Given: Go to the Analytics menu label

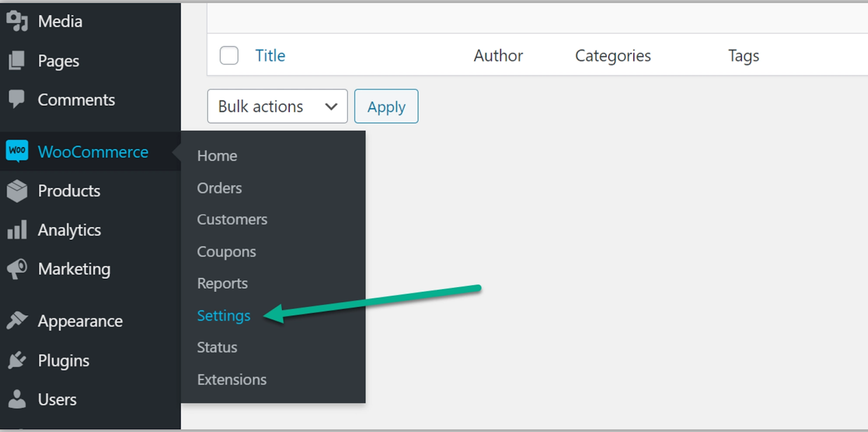Looking at the screenshot, I should coord(69,231).
